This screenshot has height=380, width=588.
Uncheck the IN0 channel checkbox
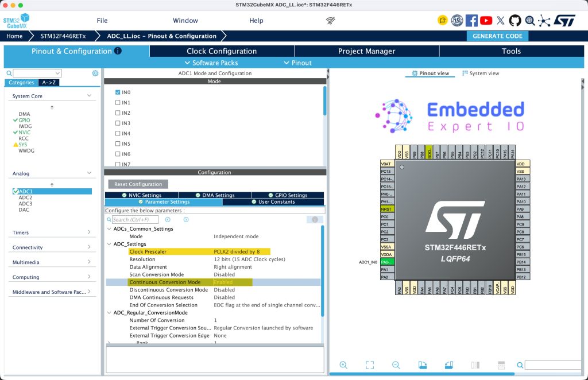tap(118, 92)
